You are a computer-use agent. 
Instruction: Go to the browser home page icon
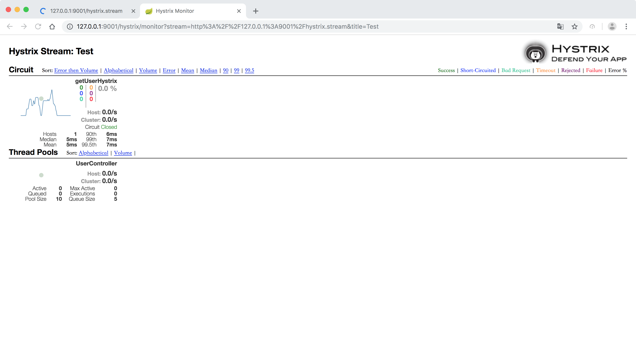52,26
